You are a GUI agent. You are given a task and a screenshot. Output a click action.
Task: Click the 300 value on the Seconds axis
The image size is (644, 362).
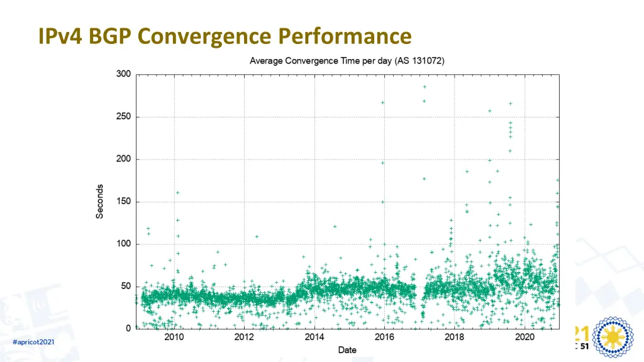pos(124,74)
